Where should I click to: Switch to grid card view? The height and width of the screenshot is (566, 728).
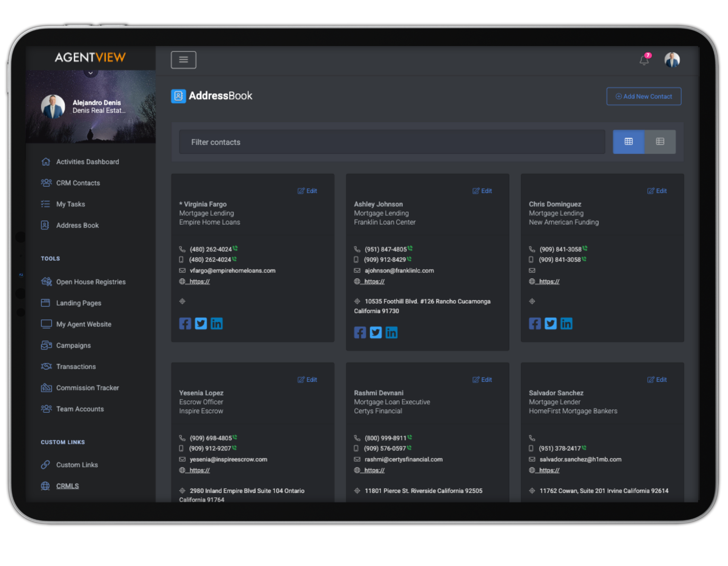(x=628, y=141)
